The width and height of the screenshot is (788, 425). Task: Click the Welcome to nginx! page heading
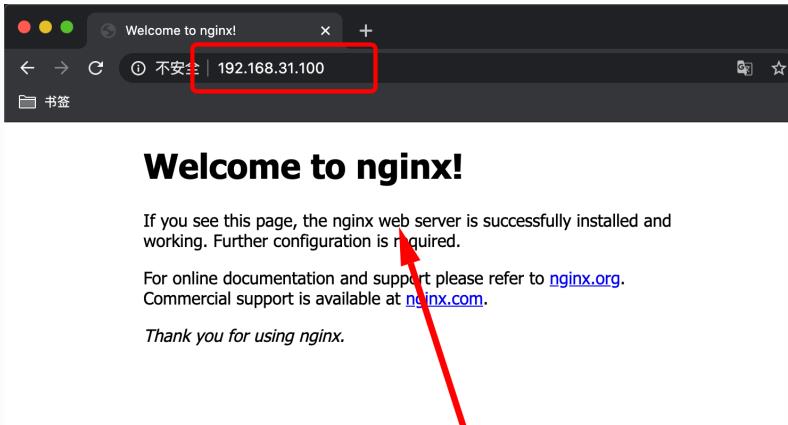coord(303,167)
